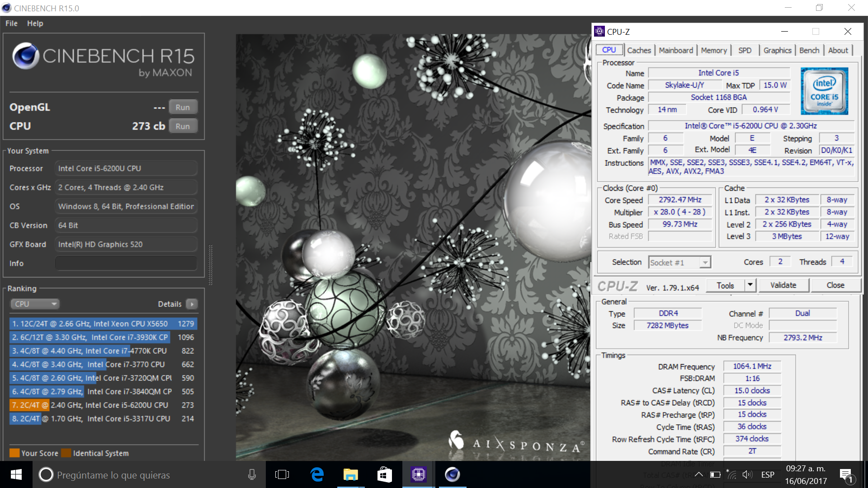Click the Identical System color swatch
The height and width of the screenshot is (488, 868).
(66, 453)
